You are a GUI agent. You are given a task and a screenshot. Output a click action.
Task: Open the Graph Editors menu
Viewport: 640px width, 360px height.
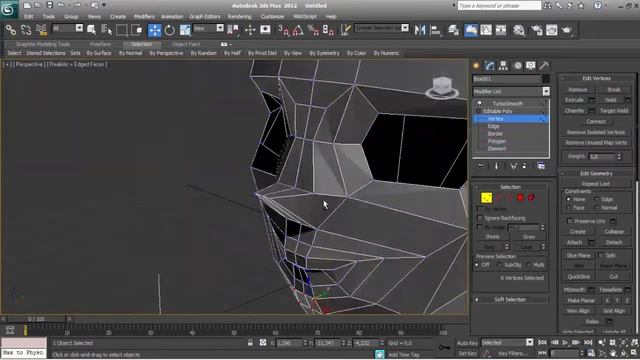[x=205, y=17]
